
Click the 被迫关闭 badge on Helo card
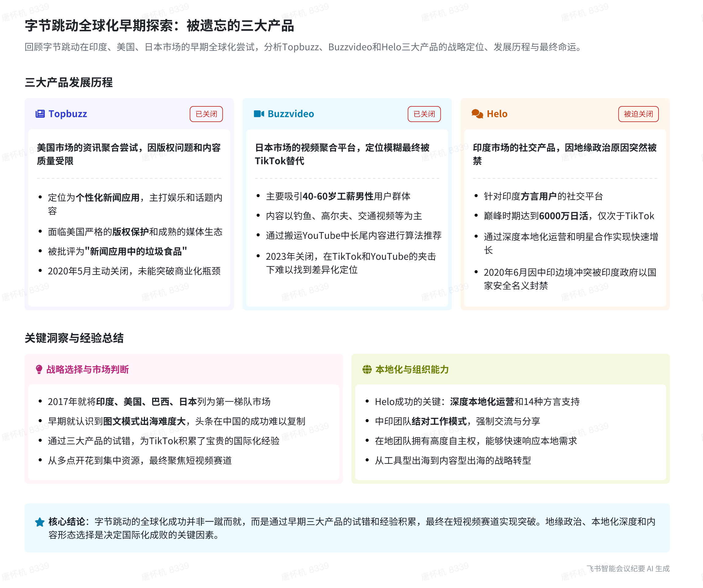coord(638,114)
